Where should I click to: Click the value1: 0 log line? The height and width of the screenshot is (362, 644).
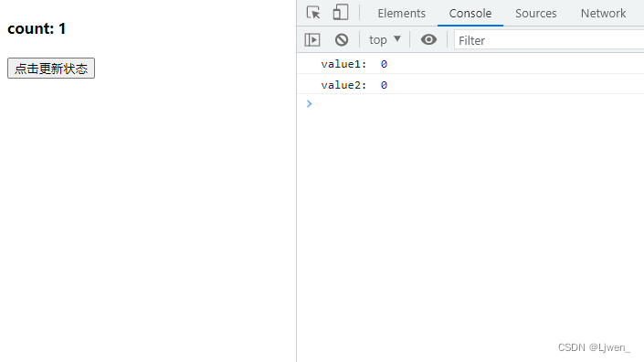click(470, 64)
